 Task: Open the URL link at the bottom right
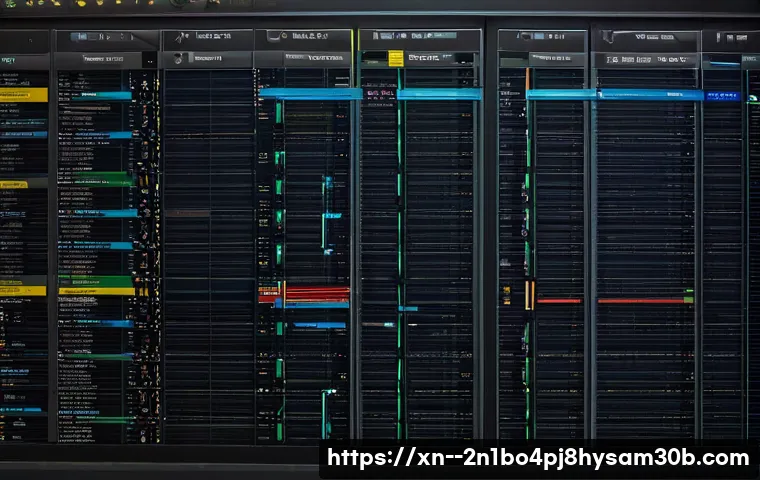[x=539, y=459]
